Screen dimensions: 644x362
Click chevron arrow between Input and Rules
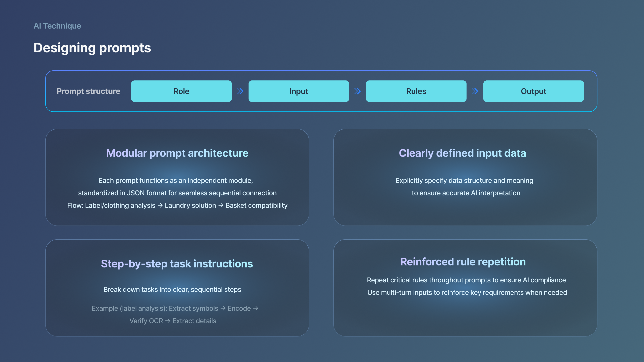[x=357, y=91]
